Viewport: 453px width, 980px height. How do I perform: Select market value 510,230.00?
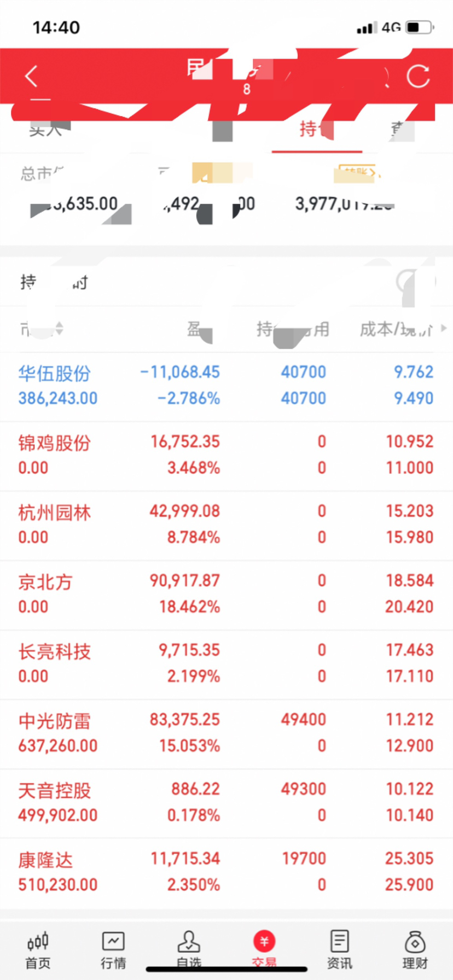(x=58, y=885)
